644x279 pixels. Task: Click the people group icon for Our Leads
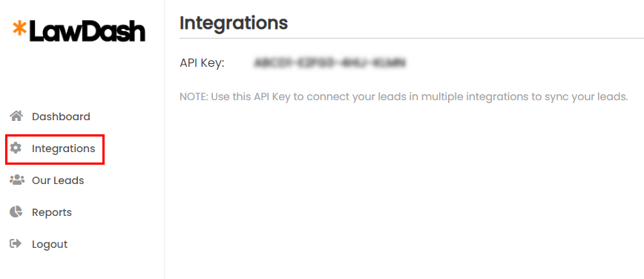click(x=17, y=180)
